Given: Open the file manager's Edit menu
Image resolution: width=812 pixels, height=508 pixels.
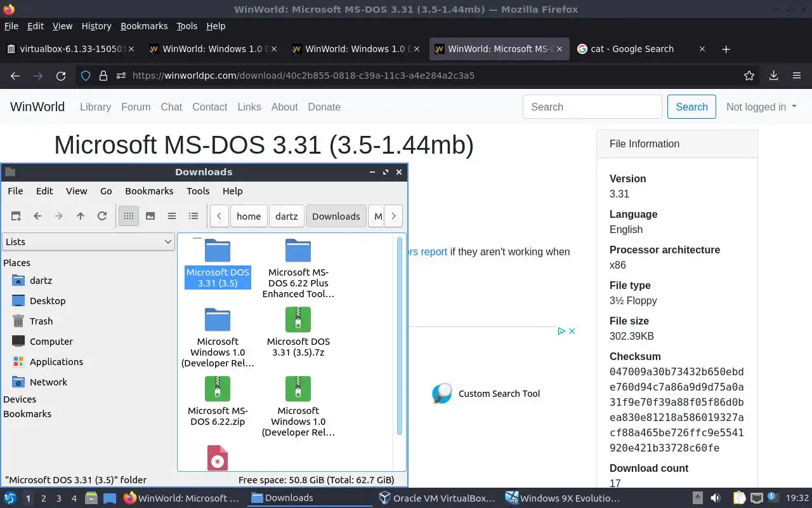Looking at the screenshot, I should pyautogui.click(x=44, y=190).
